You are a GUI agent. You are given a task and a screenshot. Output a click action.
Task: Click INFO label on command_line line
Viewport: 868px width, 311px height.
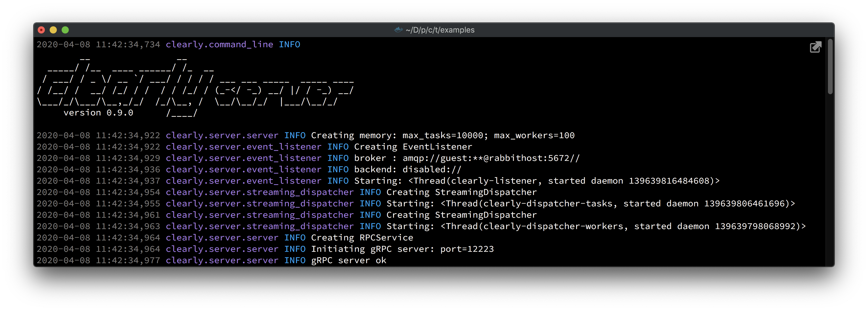coord(290,45)
